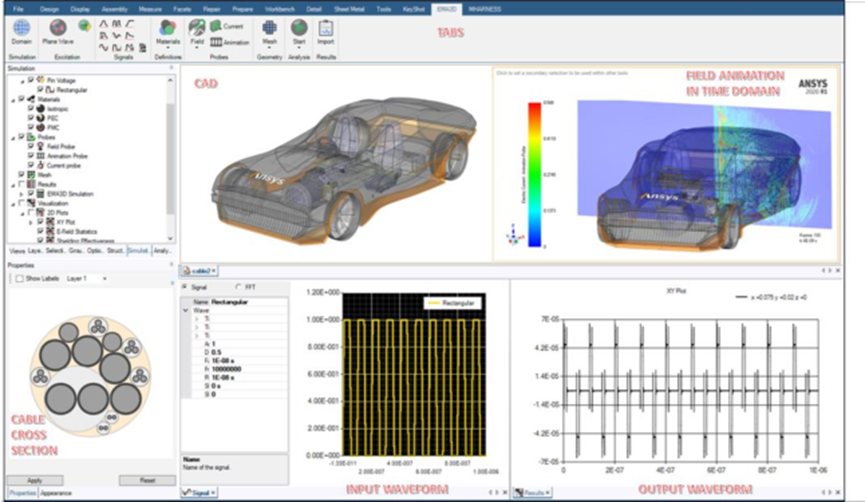Select the EMA3D Simulation calculator icon
The width and height of the screenshot is (865, 502).
[40, 194]
